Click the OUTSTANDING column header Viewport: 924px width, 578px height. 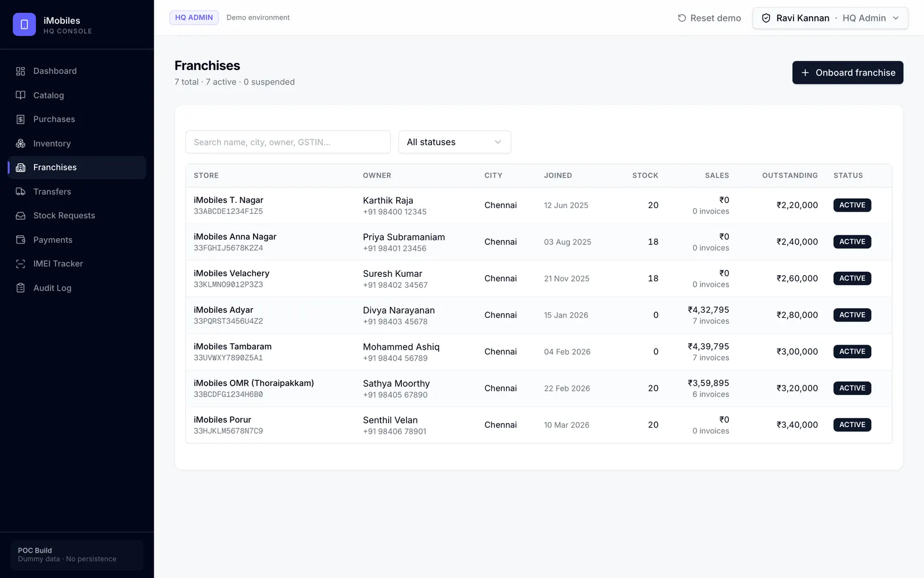click(790, 176)
